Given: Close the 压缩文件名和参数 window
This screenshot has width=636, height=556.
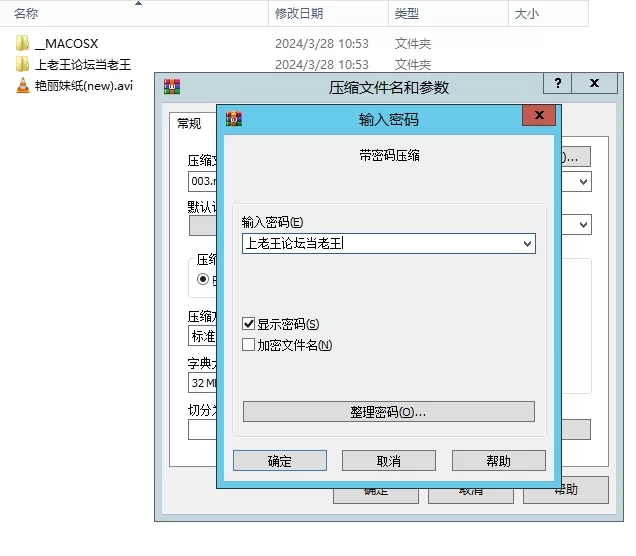Looking at the screenshot, I should point(595,84).
